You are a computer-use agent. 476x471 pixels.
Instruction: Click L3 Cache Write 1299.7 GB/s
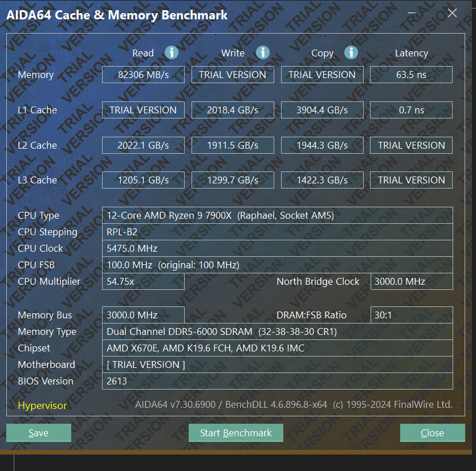[233, 180]
